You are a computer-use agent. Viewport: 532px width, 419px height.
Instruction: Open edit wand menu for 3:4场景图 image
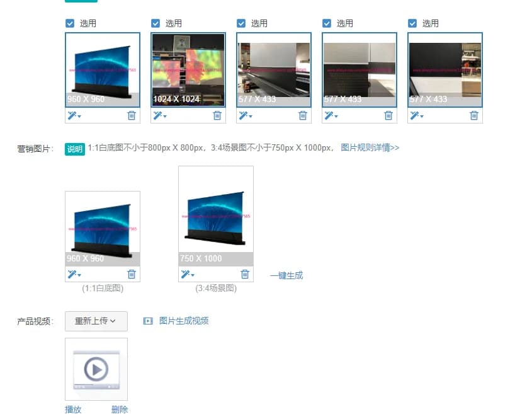pos(188,274)
